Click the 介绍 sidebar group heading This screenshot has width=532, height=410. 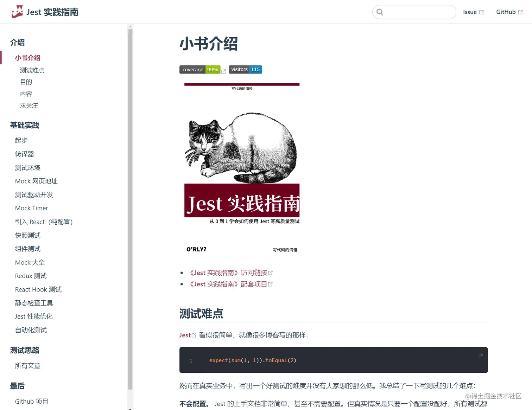point(18,43)
